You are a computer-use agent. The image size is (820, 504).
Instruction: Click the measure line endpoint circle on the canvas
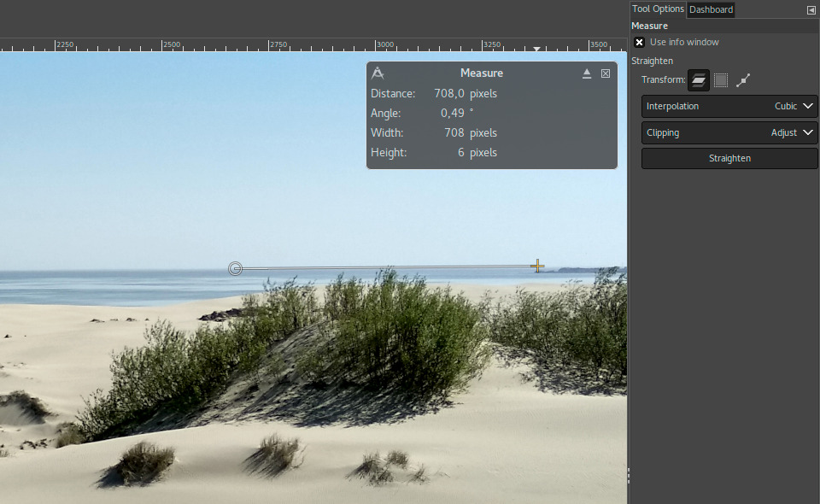click(x=236, y=268)
